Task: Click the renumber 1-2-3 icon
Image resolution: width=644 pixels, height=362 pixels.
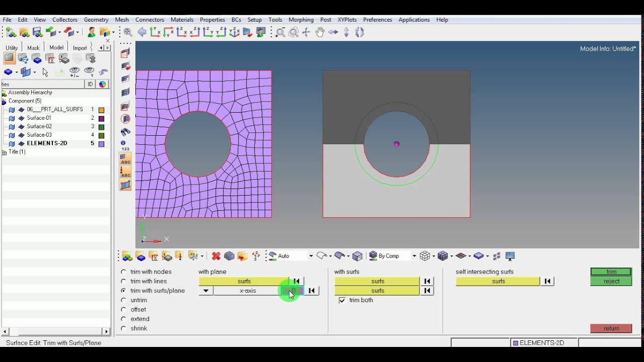Action: [x=256, y=256]
